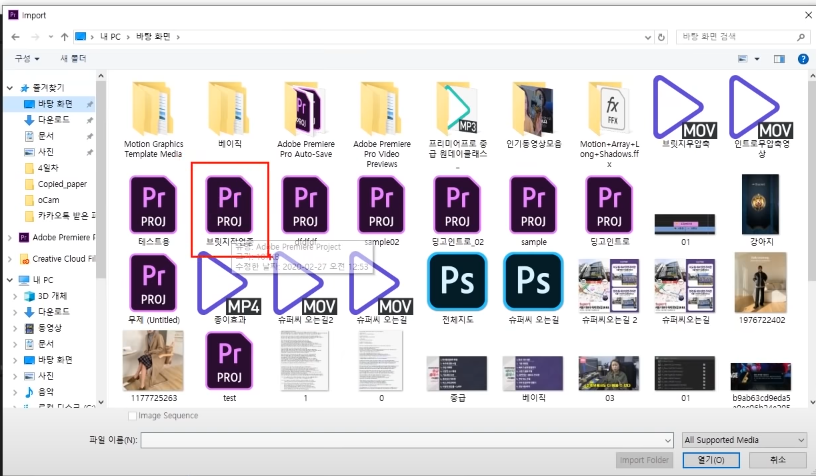Select the 1177725263 photo thumbnail
The height and width of the screenshot is (476, 816).
click(x=153, y=367)
